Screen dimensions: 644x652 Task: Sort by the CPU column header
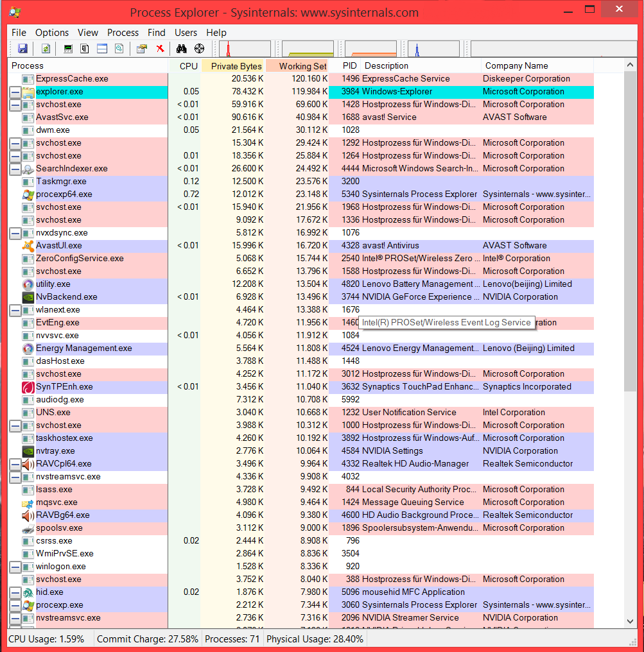[185, 65]
